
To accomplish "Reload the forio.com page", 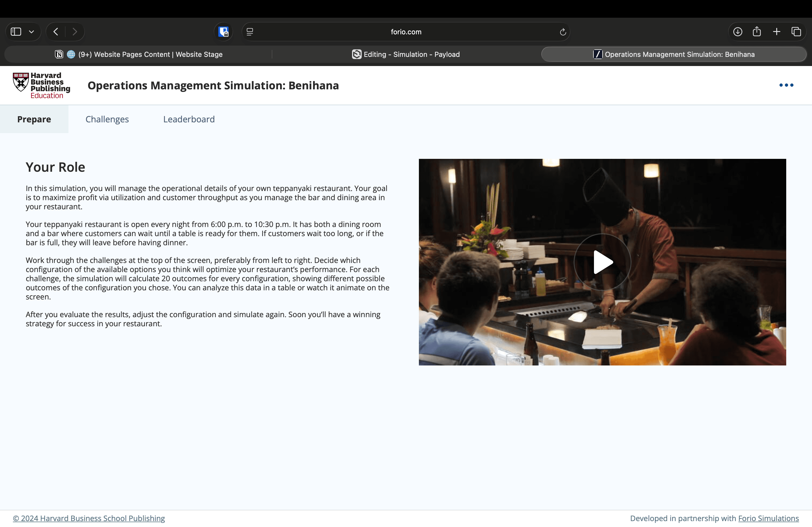I will point(563,32).
